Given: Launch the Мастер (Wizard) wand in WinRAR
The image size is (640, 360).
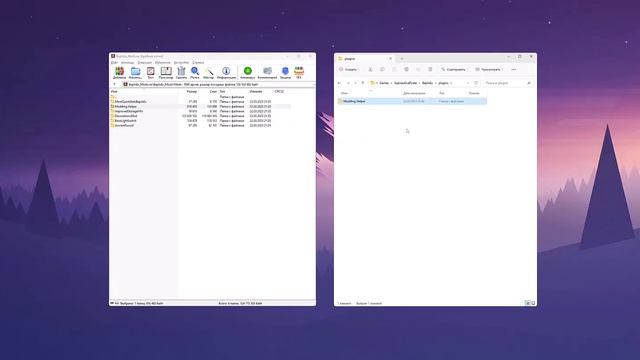Looking at the screenshot, I should [x=209, y=73].
